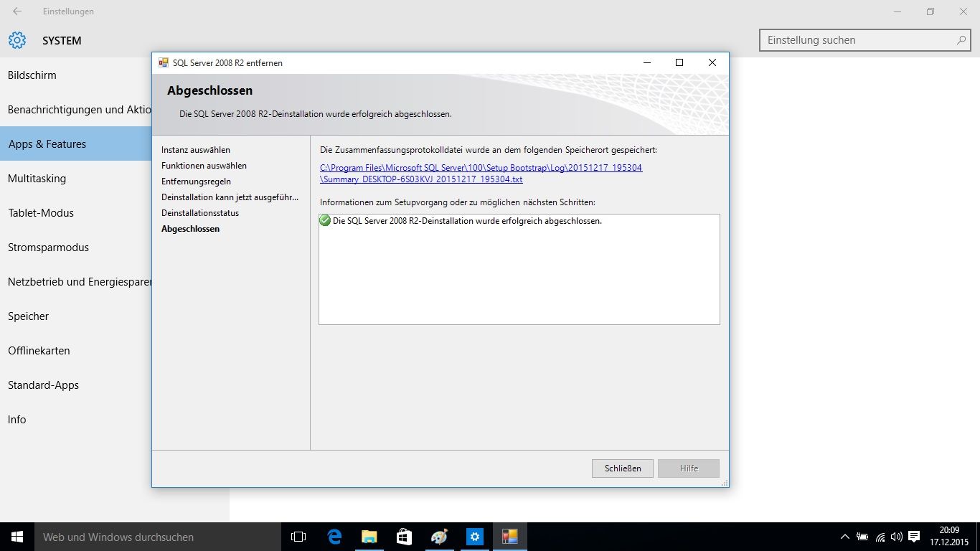Open the summary log file path link
Viewport: 980px width, 551px height.
pyautogui.click(x=481, y=174)
